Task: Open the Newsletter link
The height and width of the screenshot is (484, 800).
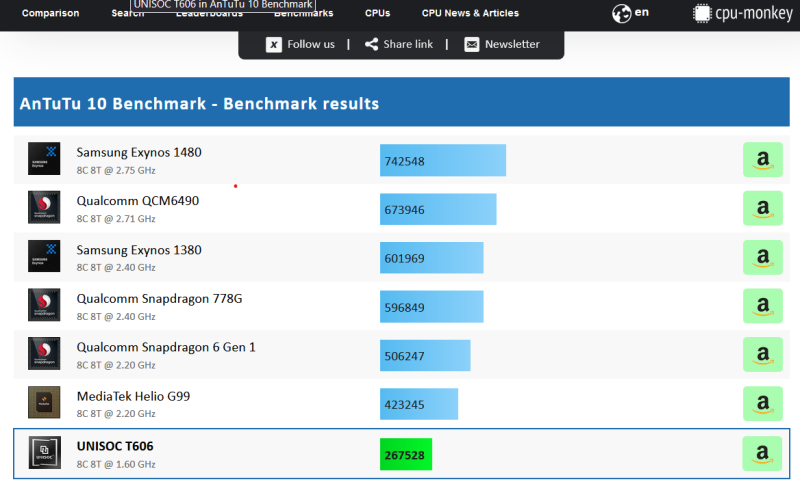Action: [x=512, y=44]
